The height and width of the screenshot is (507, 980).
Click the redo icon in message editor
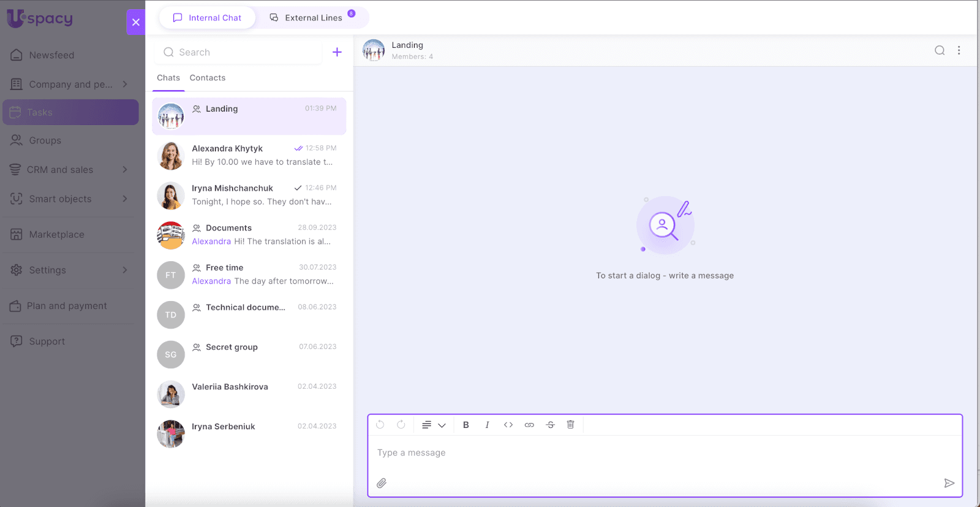click(401, 425)
